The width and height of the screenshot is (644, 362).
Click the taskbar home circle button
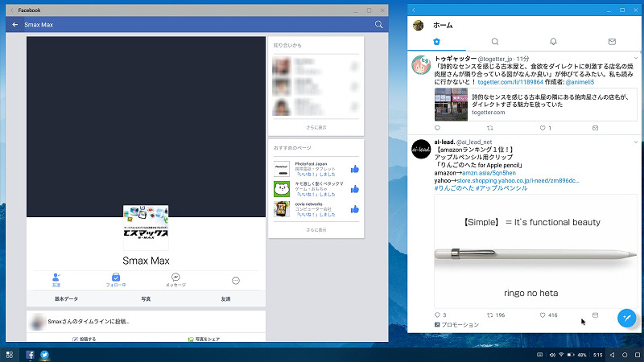pyautogui.click(x=625, y=355)
